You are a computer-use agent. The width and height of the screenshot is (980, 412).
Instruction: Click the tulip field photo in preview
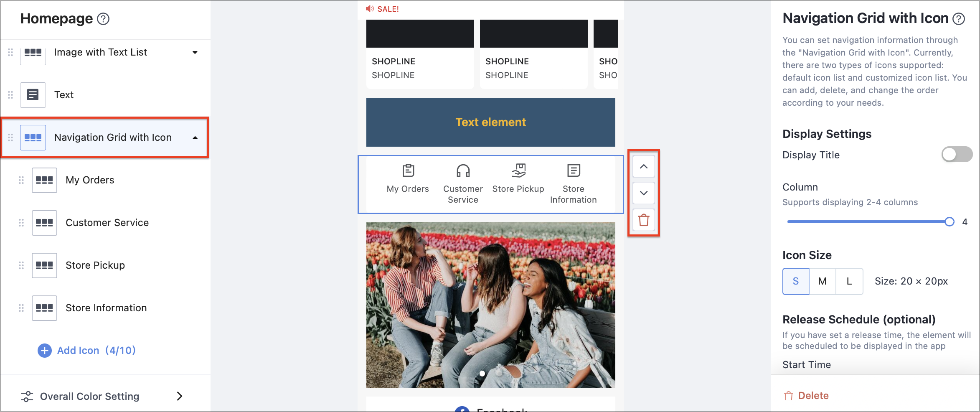point(490,305)
